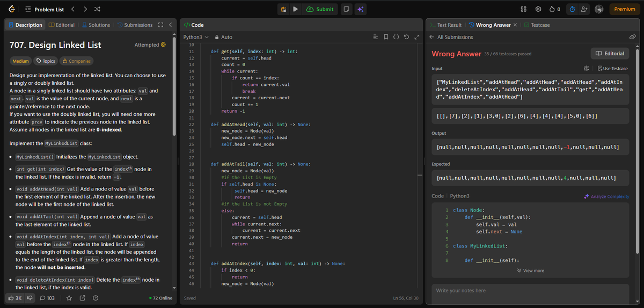The image size is (644, 308).
Task: Open the LeetCode home logo
Action: [x=11, y=9]
